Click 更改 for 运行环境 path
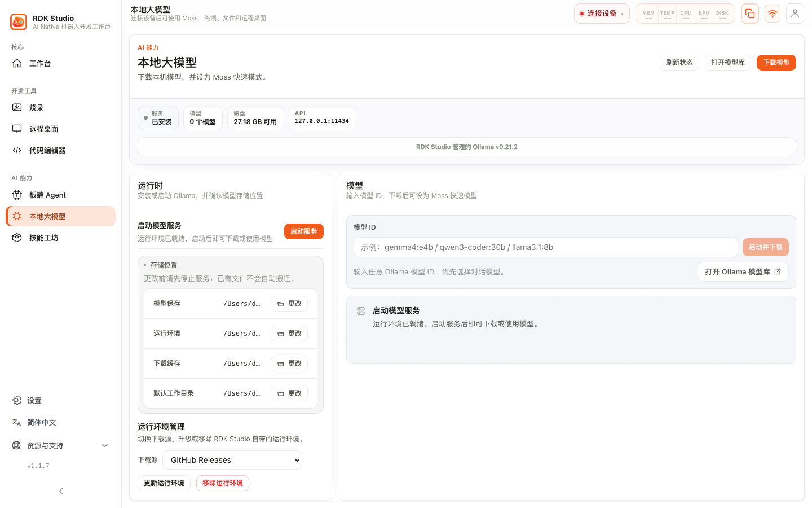The width and height of the screenshot is (812, 508). click(289, 334)
